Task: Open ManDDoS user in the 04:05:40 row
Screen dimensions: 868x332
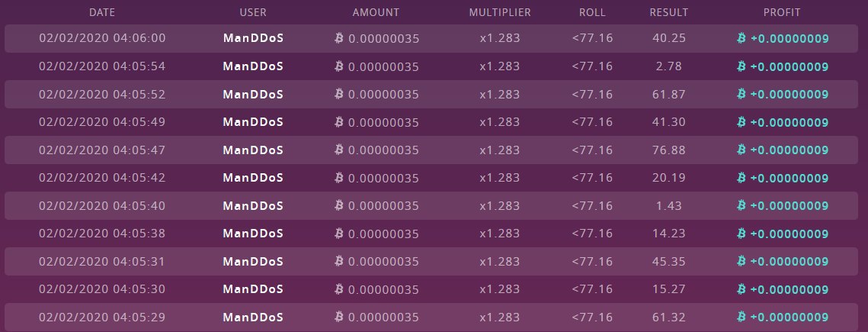Action: tap(253, 205)
